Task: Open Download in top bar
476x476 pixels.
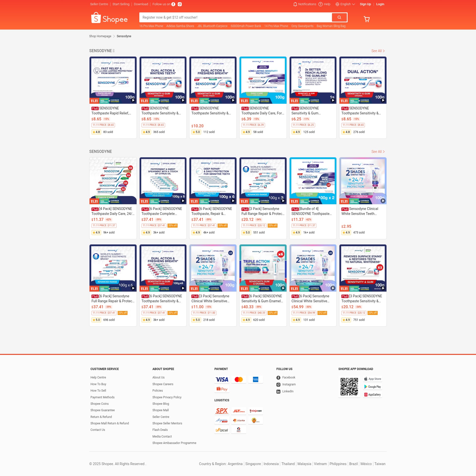Action: click(x=141, y=4)
